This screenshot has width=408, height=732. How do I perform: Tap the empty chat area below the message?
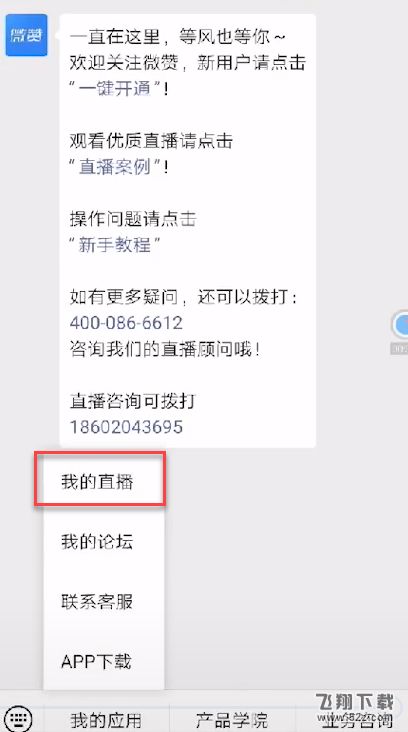[x=285, y=570]
